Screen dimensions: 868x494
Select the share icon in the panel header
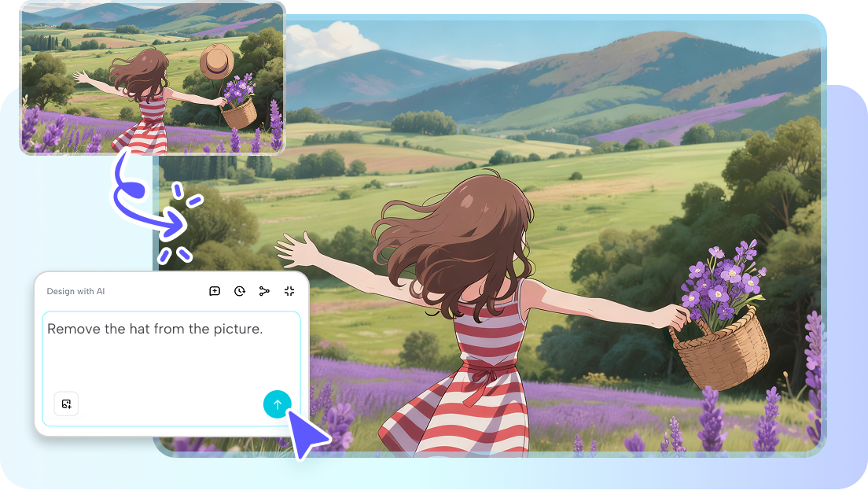click(266, 291)
